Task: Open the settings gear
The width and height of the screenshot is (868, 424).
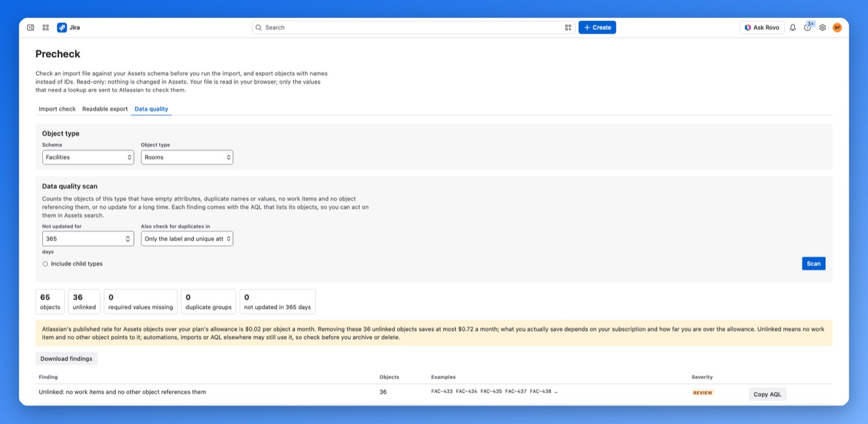Action: point(823,27)
